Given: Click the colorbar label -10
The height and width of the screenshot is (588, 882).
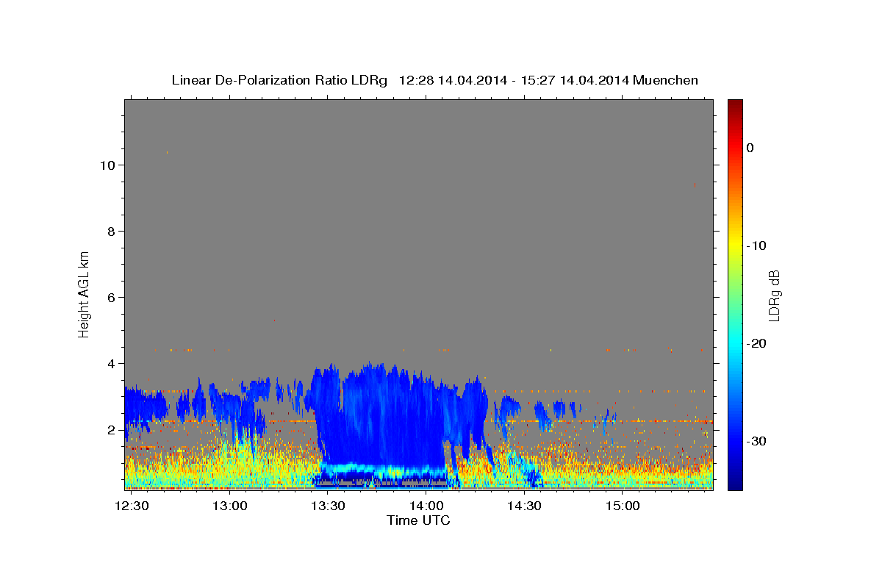Looking at the screenshot, I should [x=757, y=245].
